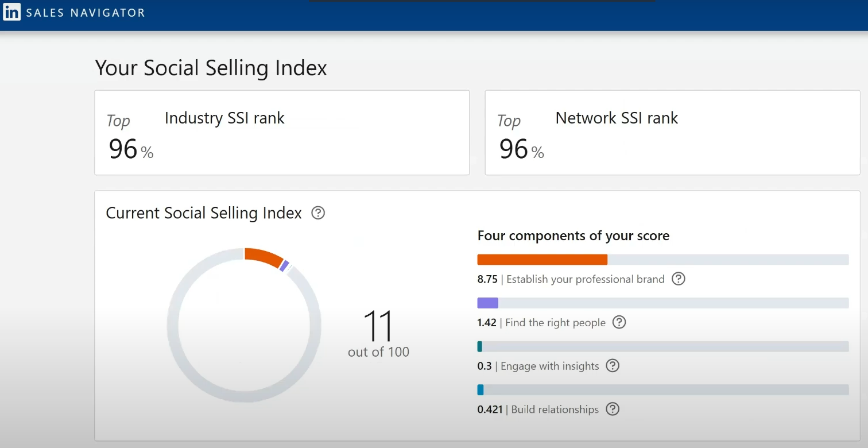
Task: Click the blue Build relationships bar
Action: coord(480,390)
